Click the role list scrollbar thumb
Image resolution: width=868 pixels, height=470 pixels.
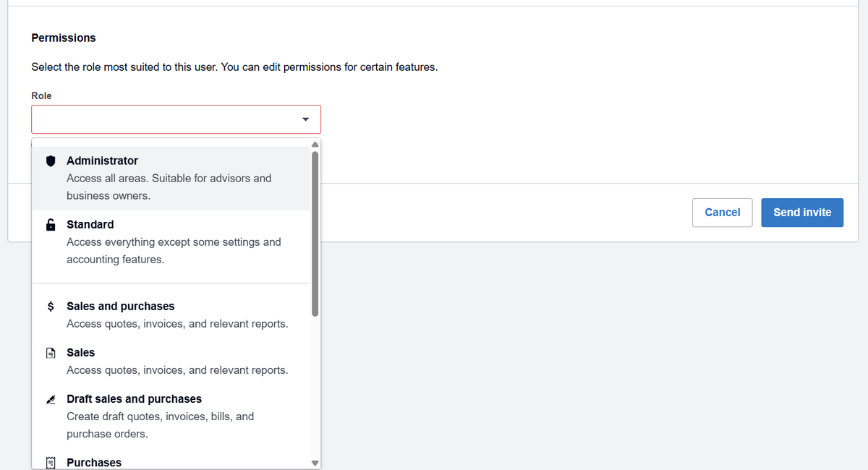pyautogui.click(x=315, y=234)
